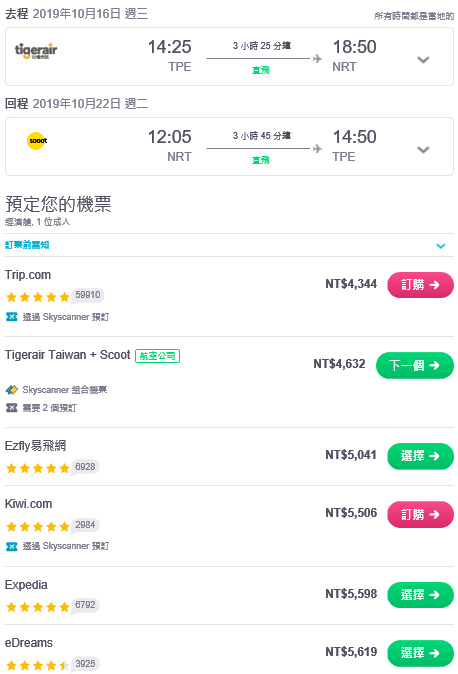Click the 航空公司 airline badge
Image resolution: width=458 pixels, height=674 pixels.
157,356
